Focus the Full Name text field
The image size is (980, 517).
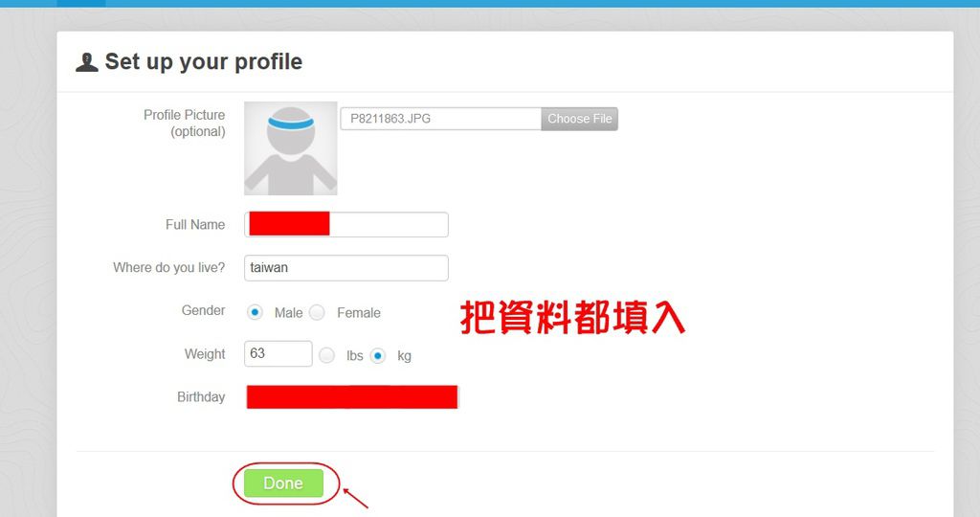(x=346, y=224)
